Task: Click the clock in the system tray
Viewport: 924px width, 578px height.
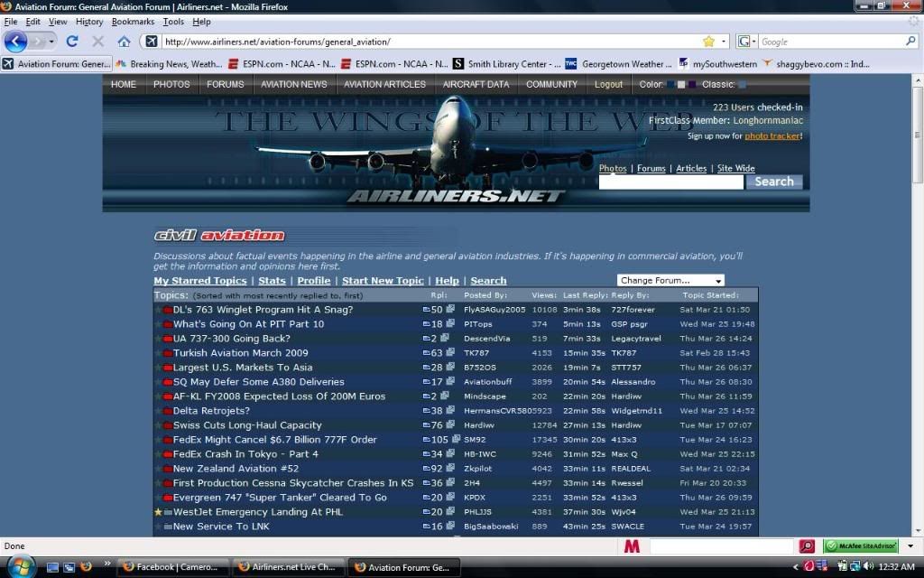Action: 896,567
